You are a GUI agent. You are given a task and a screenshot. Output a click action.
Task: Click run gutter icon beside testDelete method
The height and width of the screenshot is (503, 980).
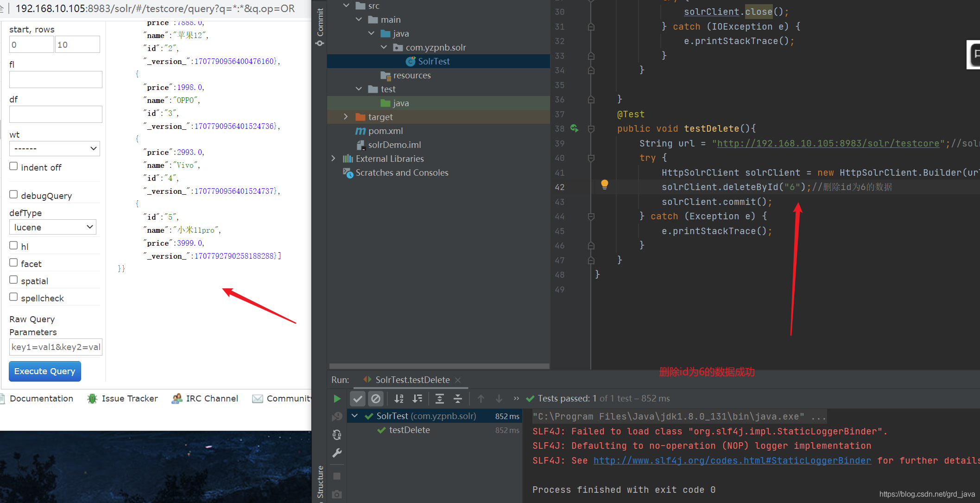pos(575,128)
